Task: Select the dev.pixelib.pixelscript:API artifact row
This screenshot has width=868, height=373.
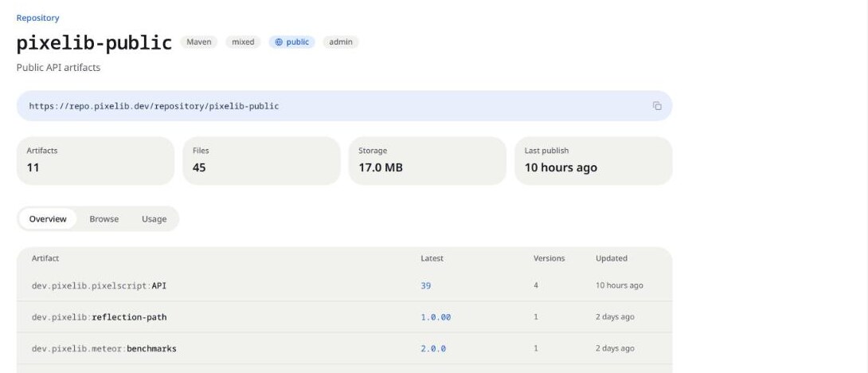Action: [344, 286]
